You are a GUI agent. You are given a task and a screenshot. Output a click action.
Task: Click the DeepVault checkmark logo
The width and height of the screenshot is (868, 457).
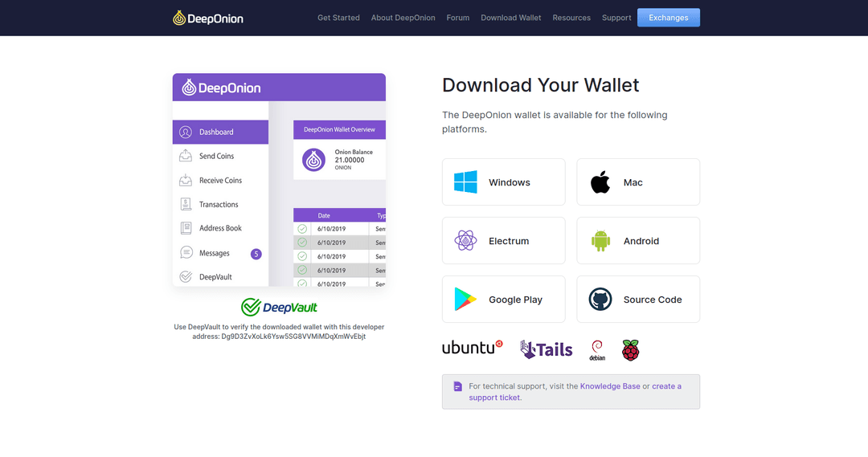(x=279, y=307)
